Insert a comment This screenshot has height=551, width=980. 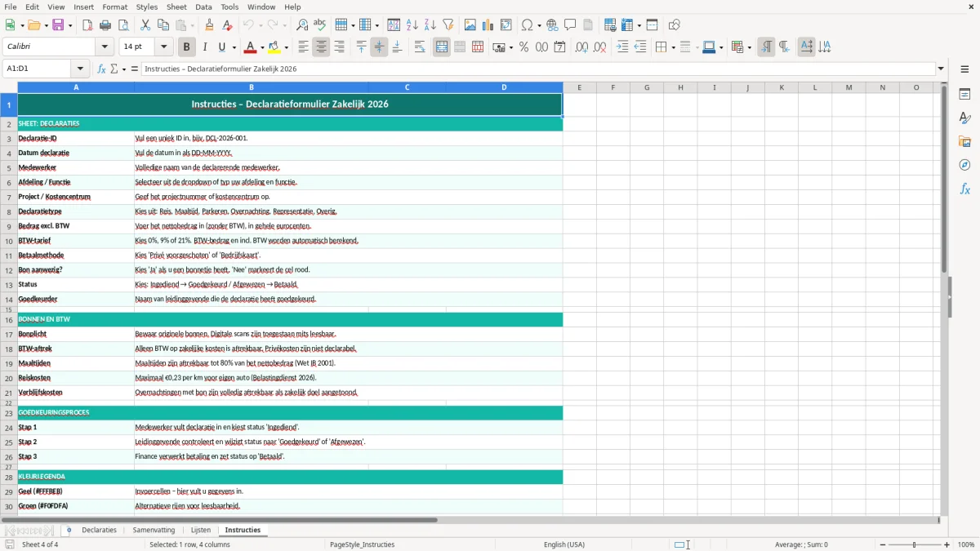point(571,25)
